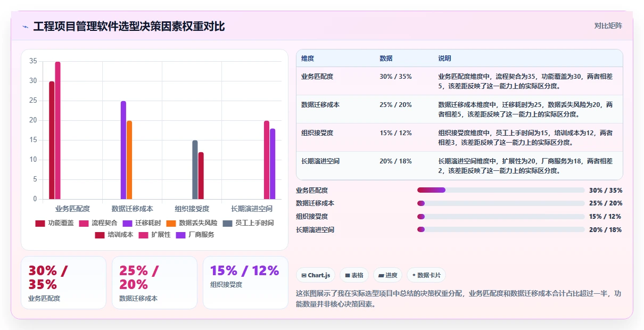This screenshot has width=644, height=330.
Task: Click the 流程契合 bar valued 35
Action: (57, 130)
